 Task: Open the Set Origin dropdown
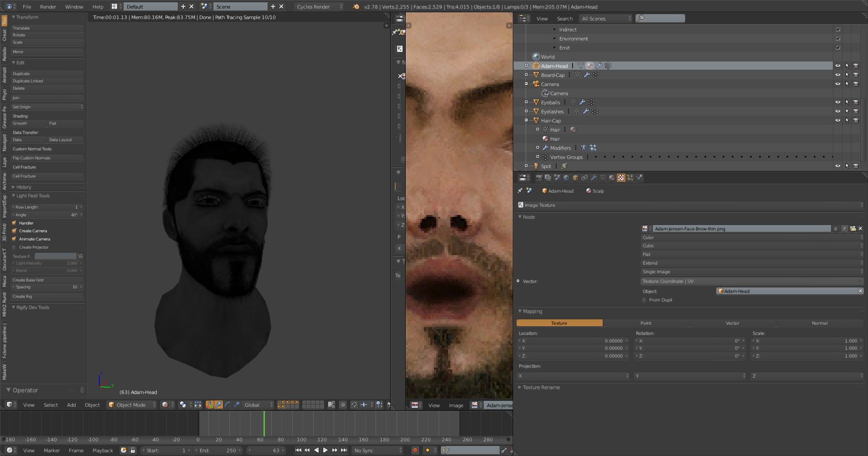47,107
